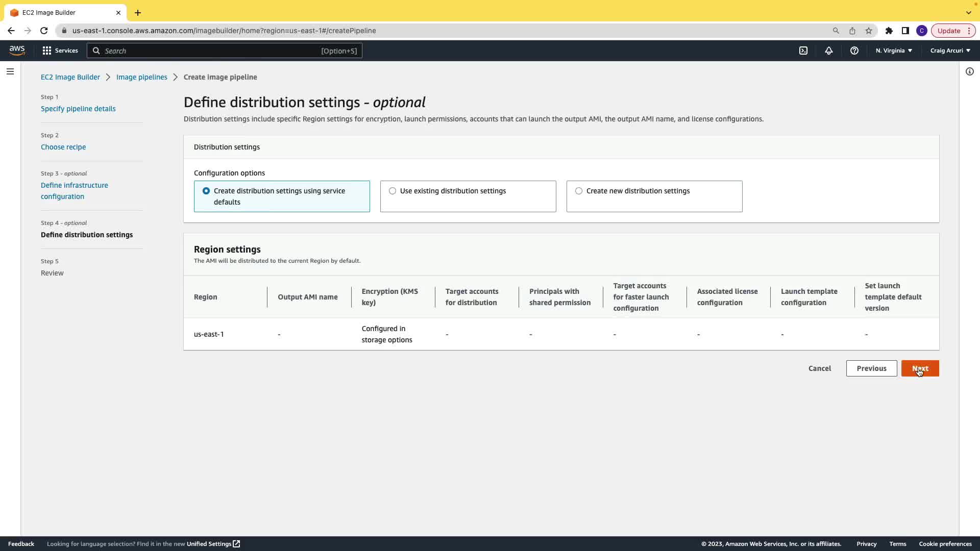Screen dimensions: 980x551
Task: Open browser extensions puzzle icon
Action: tap(889, 31)
